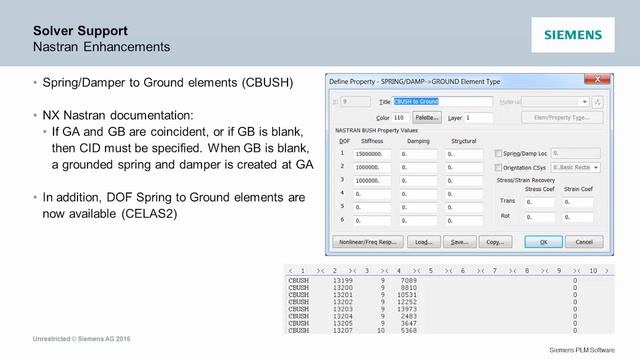This screenshot has width=640, height=360.
Task: Cancel the Define Property dialog
Action: click(584, 242)
